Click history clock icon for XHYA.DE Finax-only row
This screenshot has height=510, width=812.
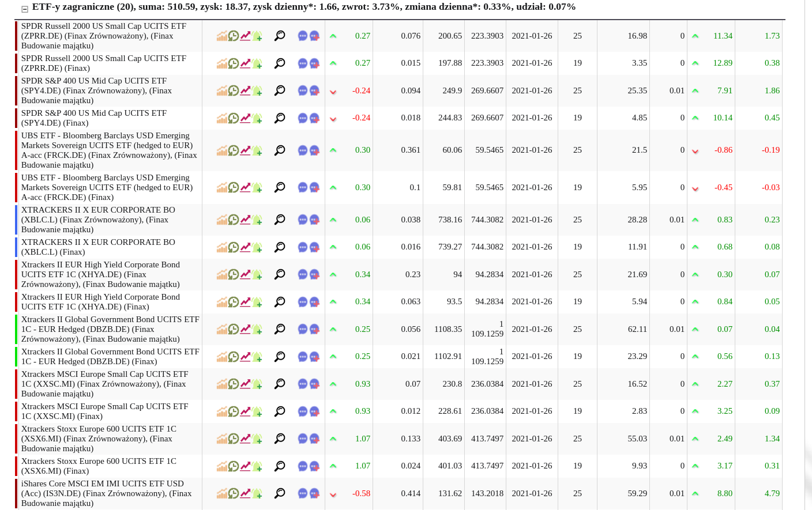[234, 302]
